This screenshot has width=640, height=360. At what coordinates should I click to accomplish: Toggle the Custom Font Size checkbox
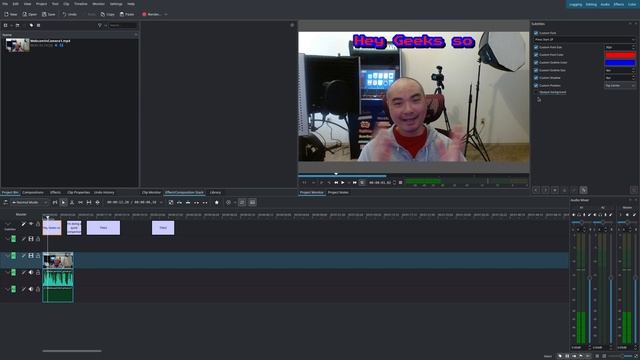click(x=536, y=47)
